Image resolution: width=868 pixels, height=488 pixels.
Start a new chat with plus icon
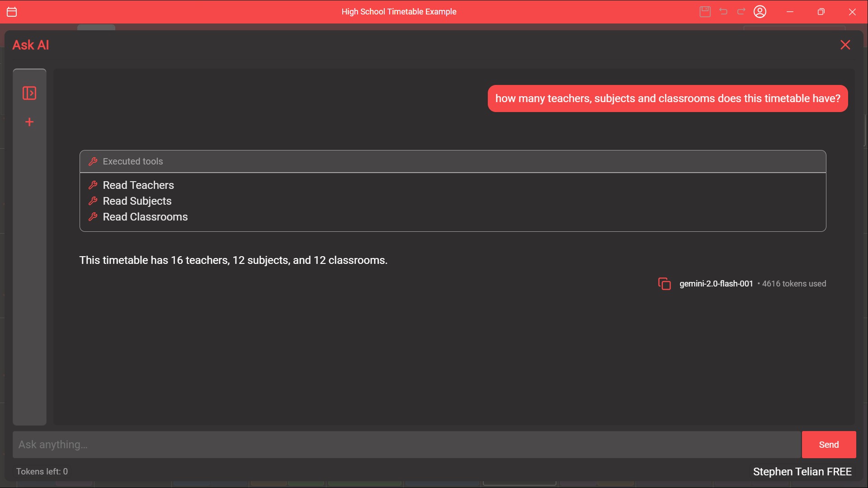[x=29, y=122]
